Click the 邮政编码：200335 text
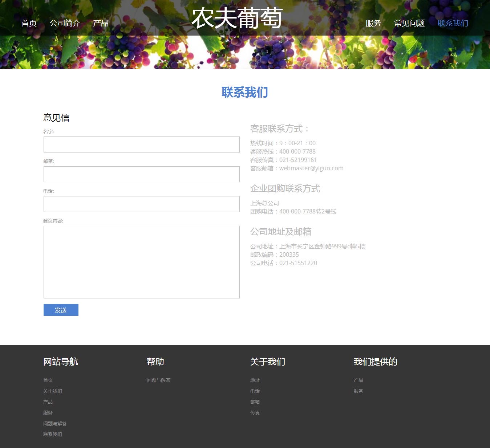 275,254
